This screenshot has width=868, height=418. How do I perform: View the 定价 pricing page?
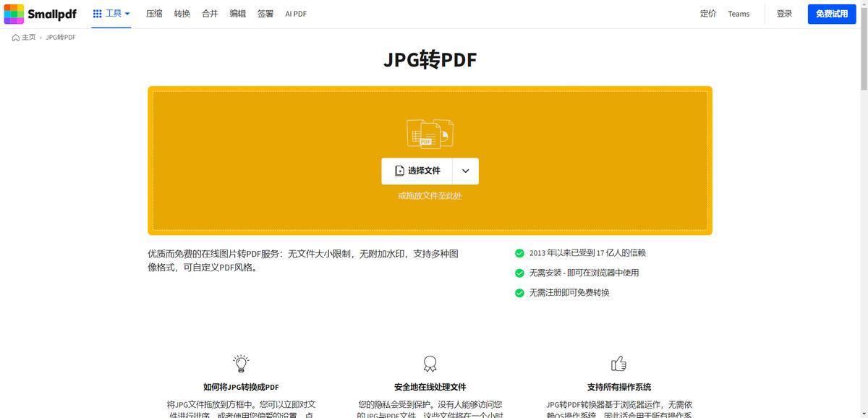[708, 14]
